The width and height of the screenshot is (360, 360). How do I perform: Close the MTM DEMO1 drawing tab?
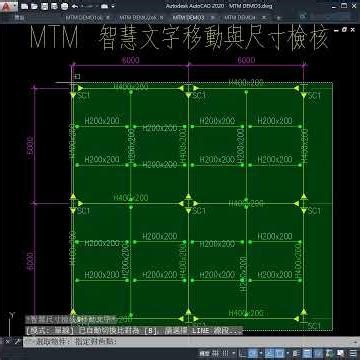click(x=108, y=17)
